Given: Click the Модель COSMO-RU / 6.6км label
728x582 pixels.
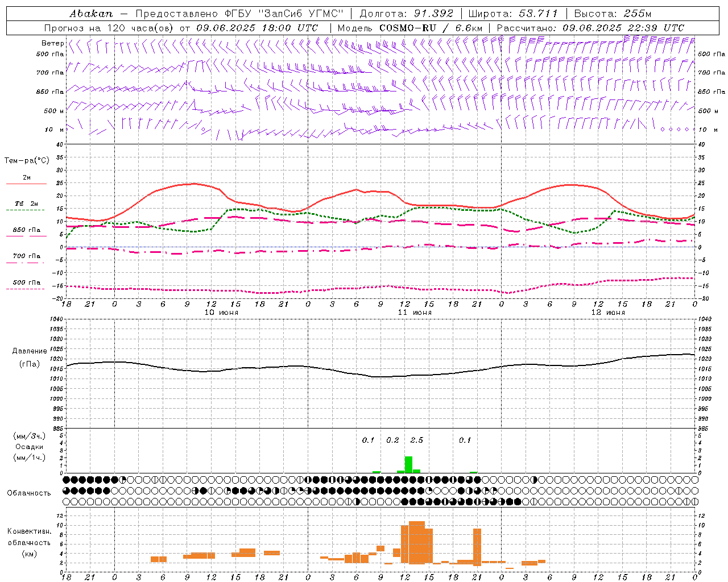Looking at the screenshot, I should 410,28.
